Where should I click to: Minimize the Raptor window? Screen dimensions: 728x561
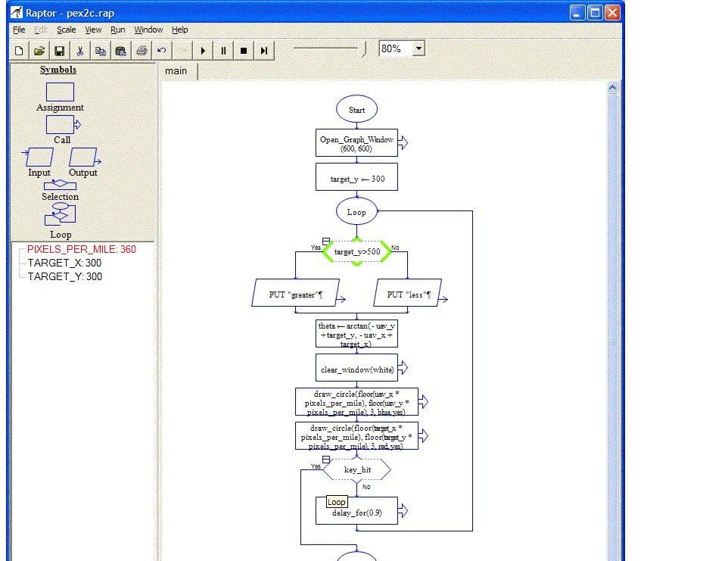[577, 13]
